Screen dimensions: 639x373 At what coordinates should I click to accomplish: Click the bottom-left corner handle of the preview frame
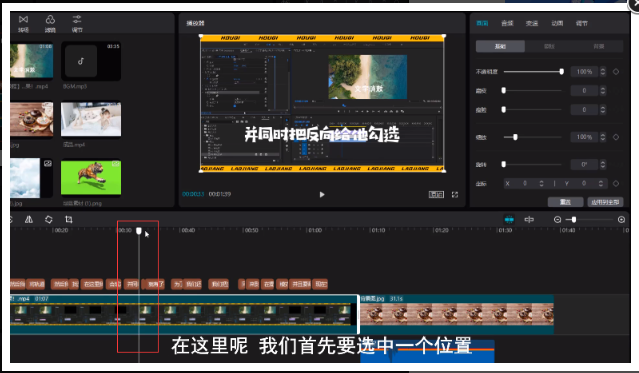coord(201,171)
